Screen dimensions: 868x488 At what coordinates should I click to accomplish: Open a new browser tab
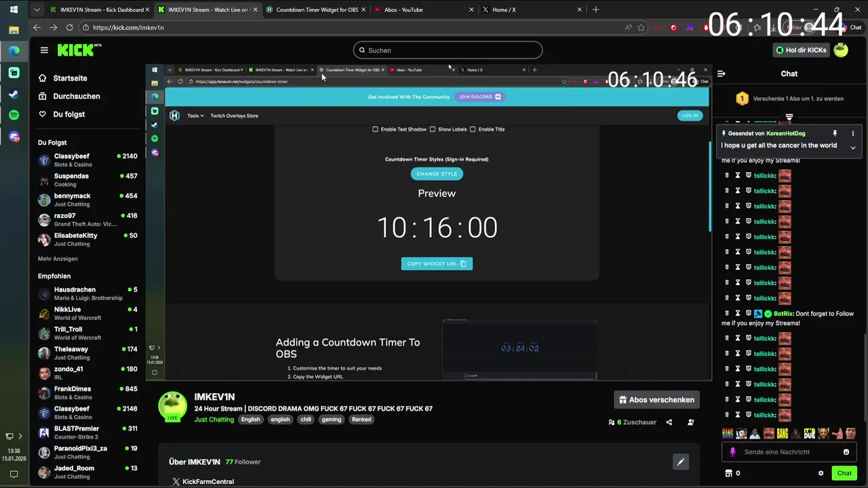point(595,9)
